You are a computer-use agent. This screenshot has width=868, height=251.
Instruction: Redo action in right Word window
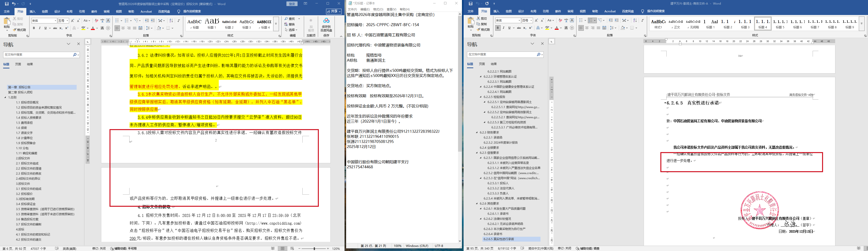point(487,3)
